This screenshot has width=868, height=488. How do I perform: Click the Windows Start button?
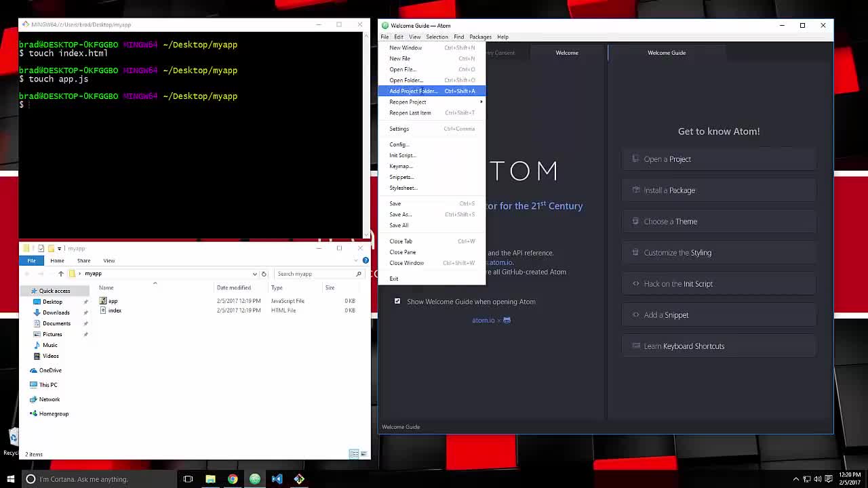(x=10, y=479)
